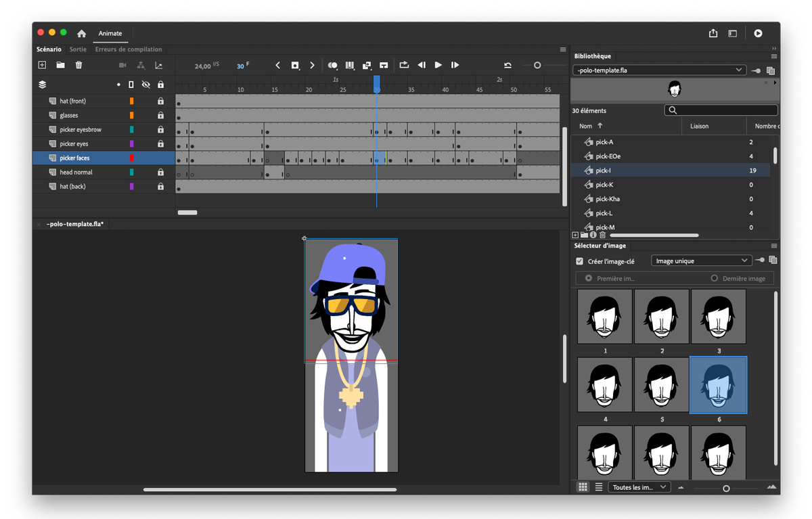
Task: Uncheck Créer l'image-clé checkbox
Action: [579, 261]
